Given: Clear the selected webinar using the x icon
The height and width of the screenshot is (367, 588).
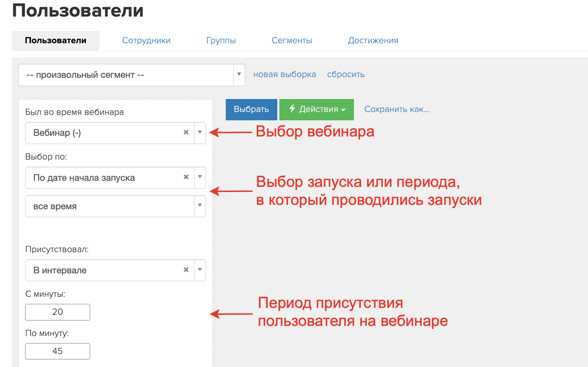Looking at the screenshot, I should pos(186,132).
